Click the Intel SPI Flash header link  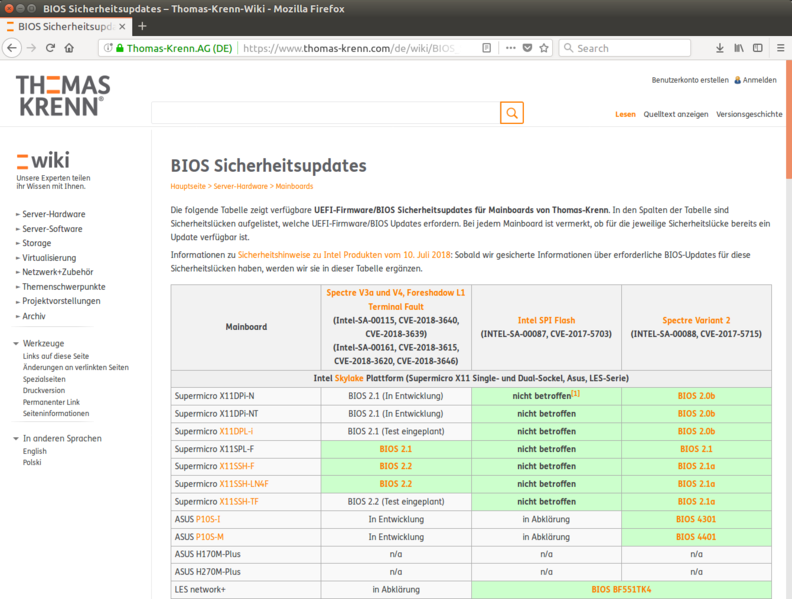click(x=546, y=320)
